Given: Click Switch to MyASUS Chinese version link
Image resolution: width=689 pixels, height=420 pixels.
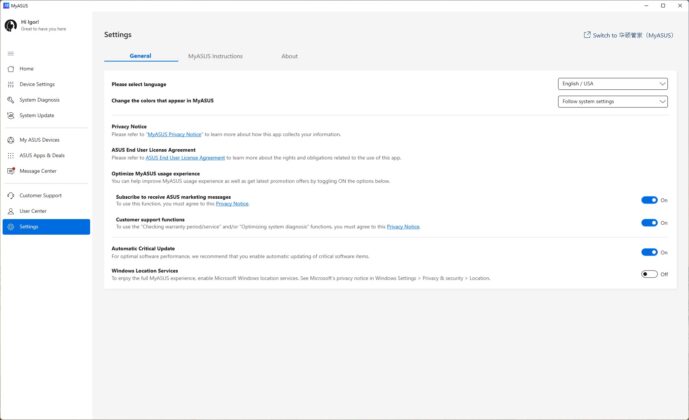Looking at the screenshot, I should (x=633, y=35).
